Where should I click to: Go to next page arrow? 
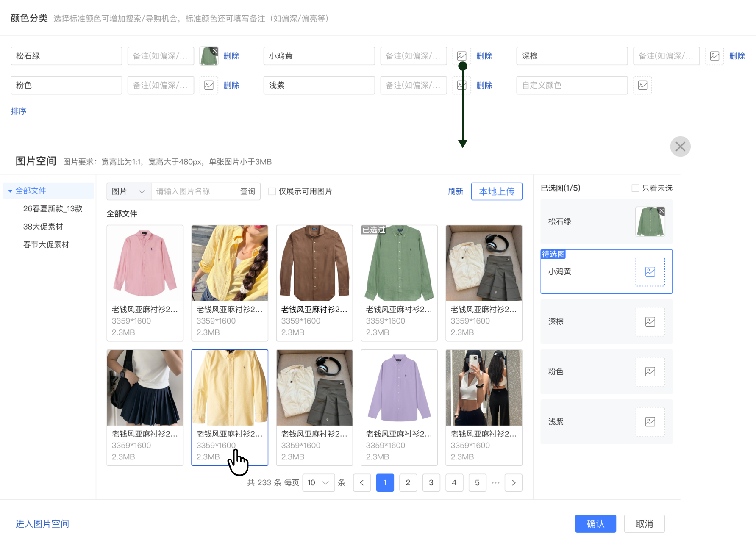[x=514, y=483]
